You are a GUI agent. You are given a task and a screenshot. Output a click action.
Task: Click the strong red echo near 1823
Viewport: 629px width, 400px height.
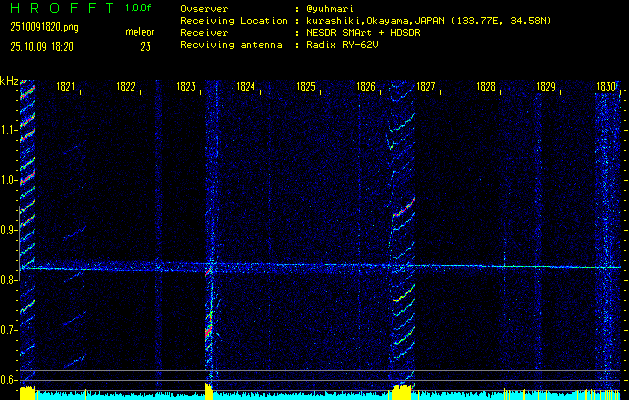click(208, 330)
